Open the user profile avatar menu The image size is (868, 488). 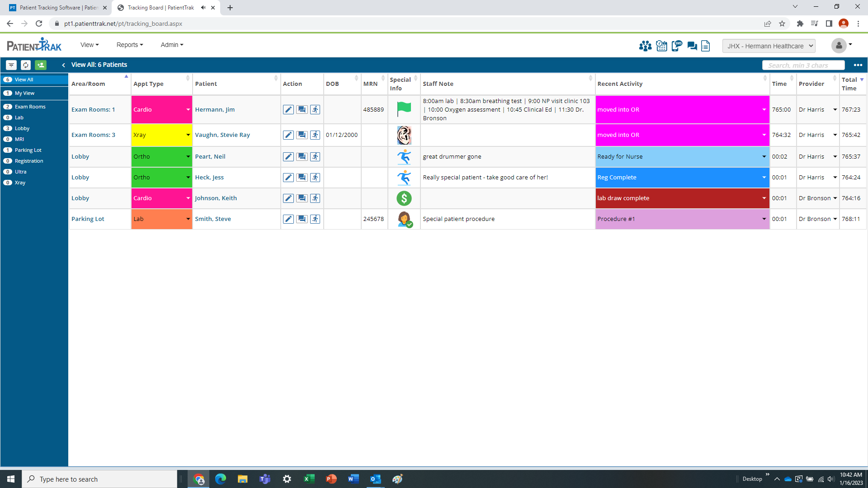point(842,45)
